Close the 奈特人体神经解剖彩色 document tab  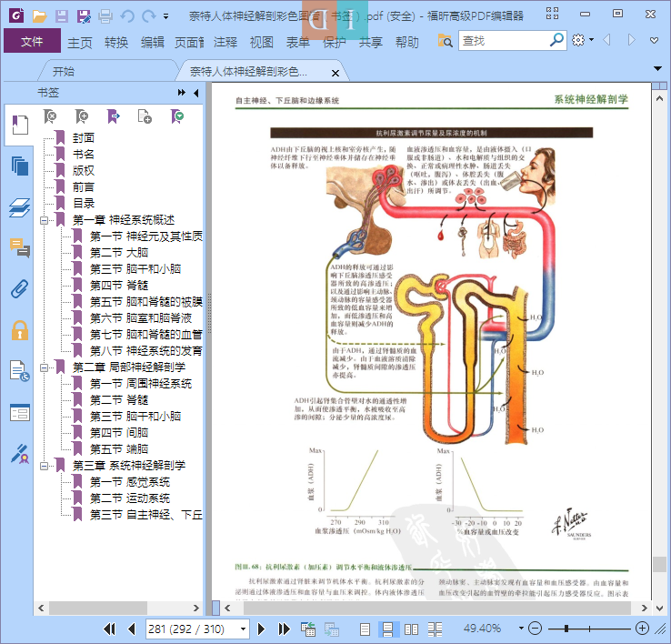coord(335,73)
